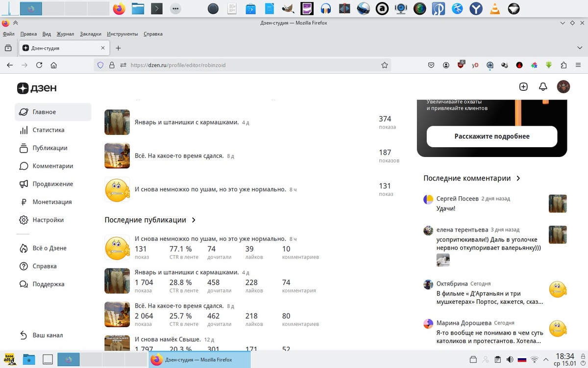Expand Последние публикации chevron
Image resolution: width=588 pixels, height=368 pixels.
(x=194, y=220)
